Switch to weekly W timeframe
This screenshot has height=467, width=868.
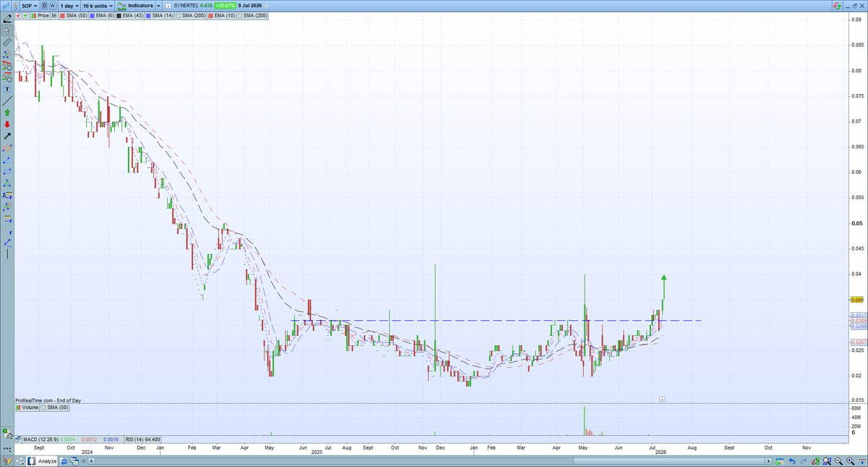pos(52,5)
